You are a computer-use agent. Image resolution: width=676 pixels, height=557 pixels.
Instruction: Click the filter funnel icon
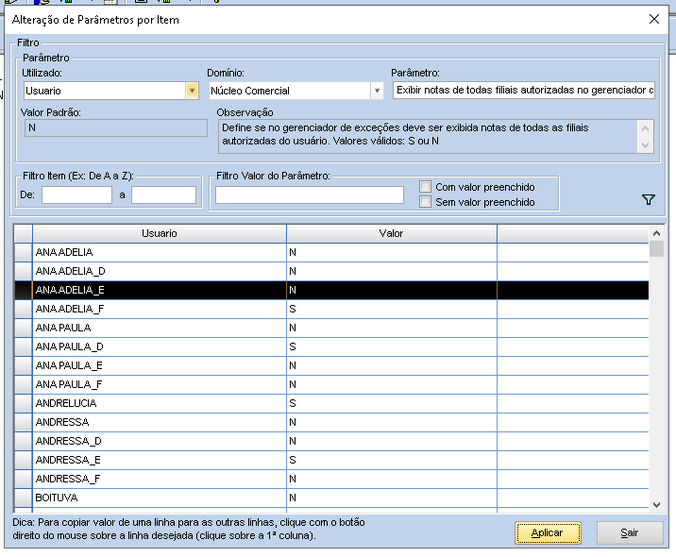click(648, 199)
